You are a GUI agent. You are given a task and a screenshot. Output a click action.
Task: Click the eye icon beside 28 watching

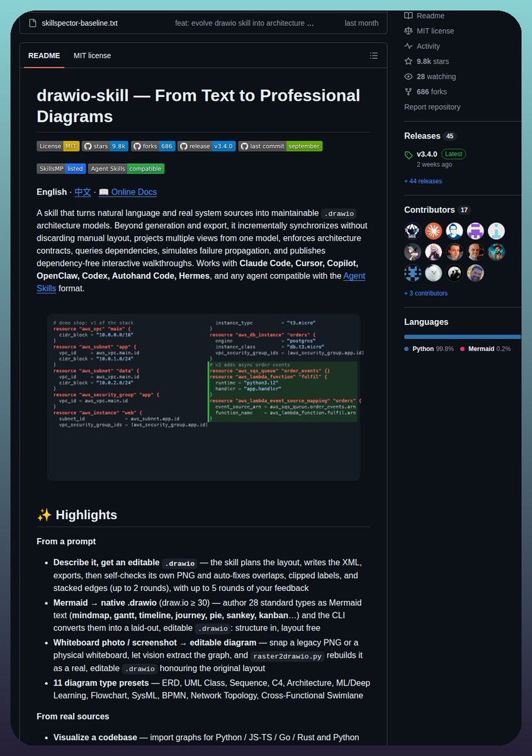click(x=409, y=76)
